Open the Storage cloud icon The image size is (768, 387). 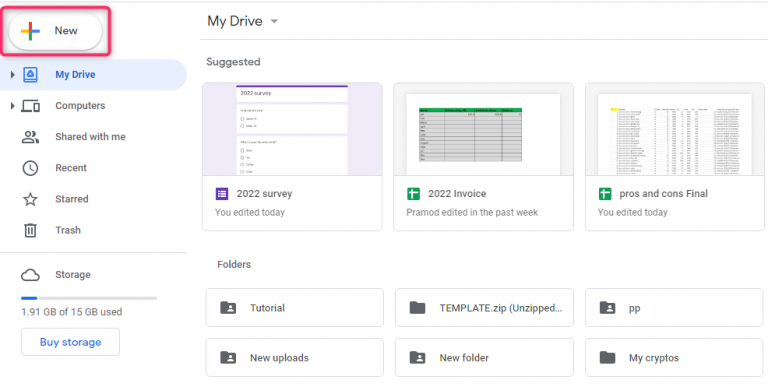click(x=30, y=275)
